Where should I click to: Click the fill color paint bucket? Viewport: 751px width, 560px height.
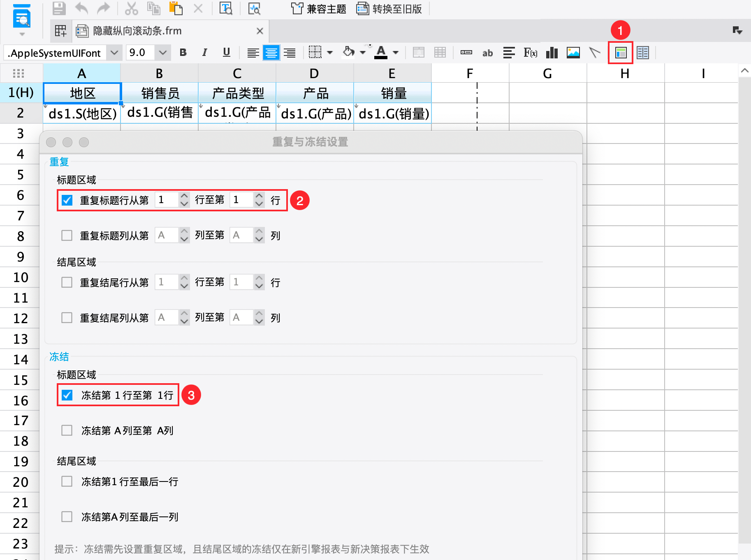[348, 52]
